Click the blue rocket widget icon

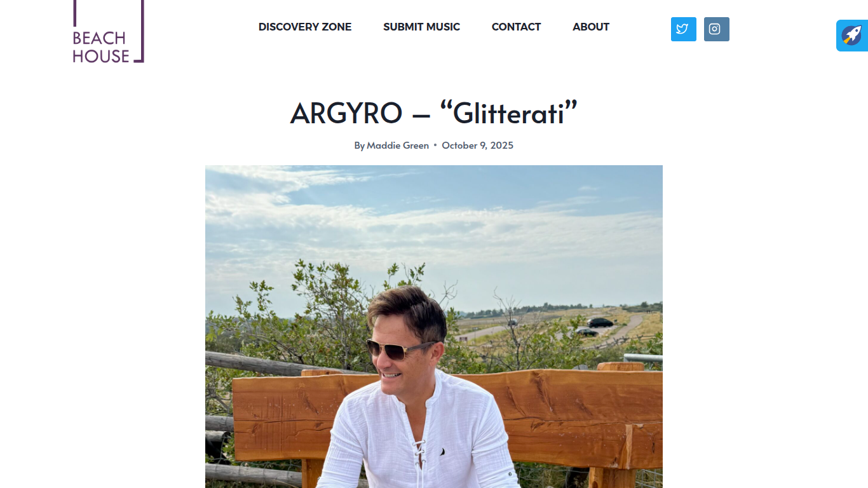coord(852,36)
